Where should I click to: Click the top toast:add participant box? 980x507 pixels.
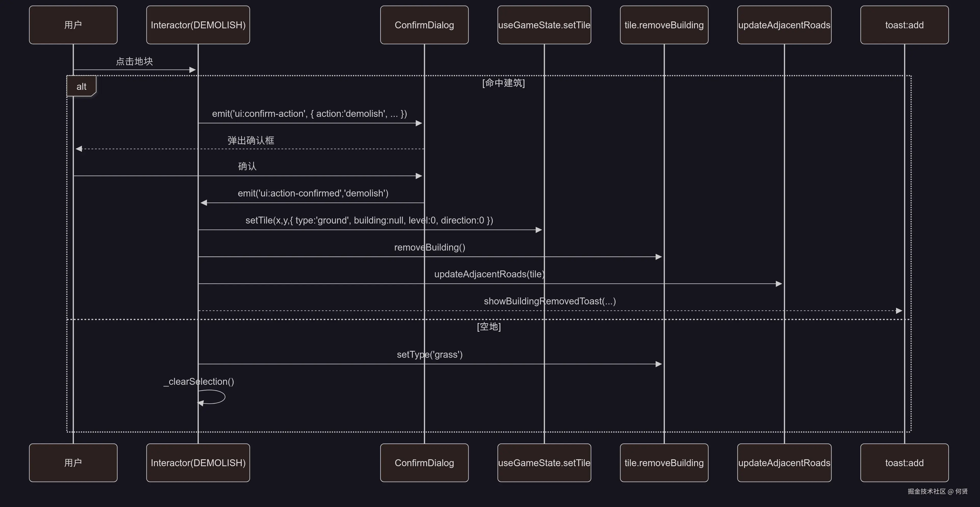[904, 25]
